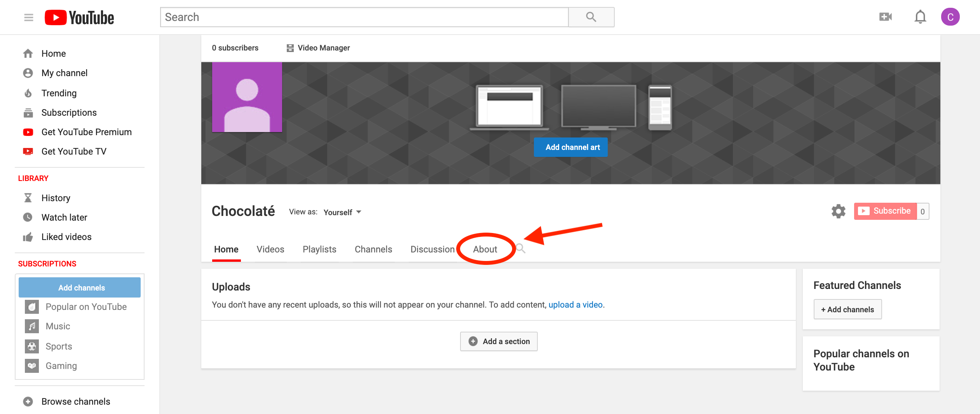Select Get YouTube TV label
The height and width of the screenshot is (414, 980).
[74, 151]
